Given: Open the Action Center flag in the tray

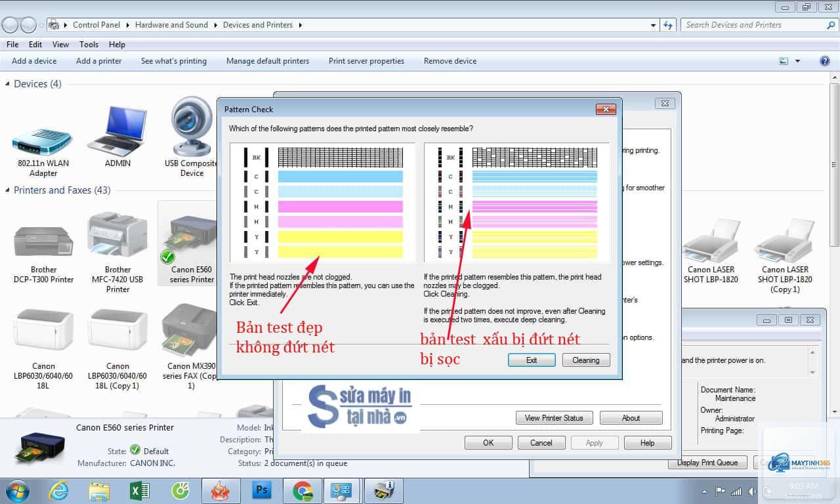Looking at the screenshot, I should [721, 491].
